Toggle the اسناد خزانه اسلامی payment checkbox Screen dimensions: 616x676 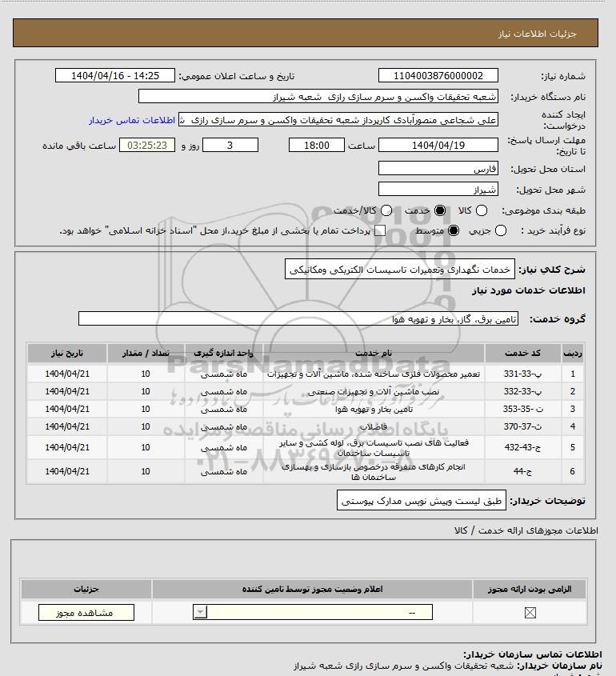pos(379,230)
